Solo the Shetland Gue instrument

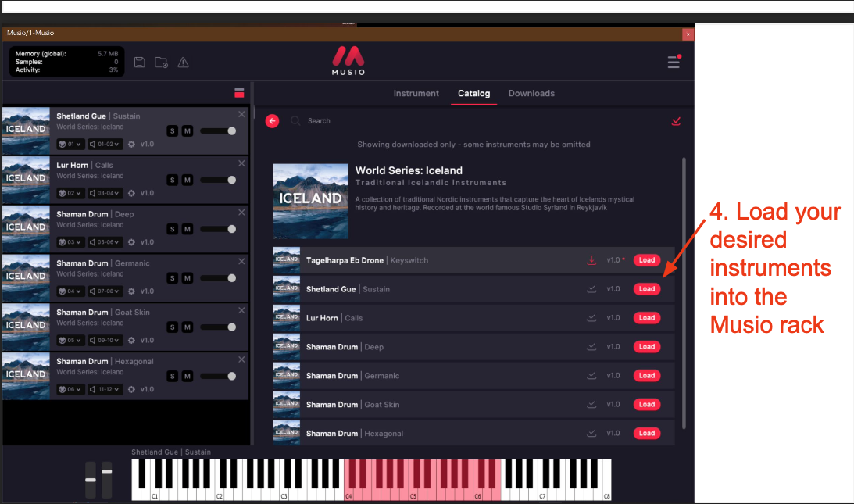coord(172,130)
